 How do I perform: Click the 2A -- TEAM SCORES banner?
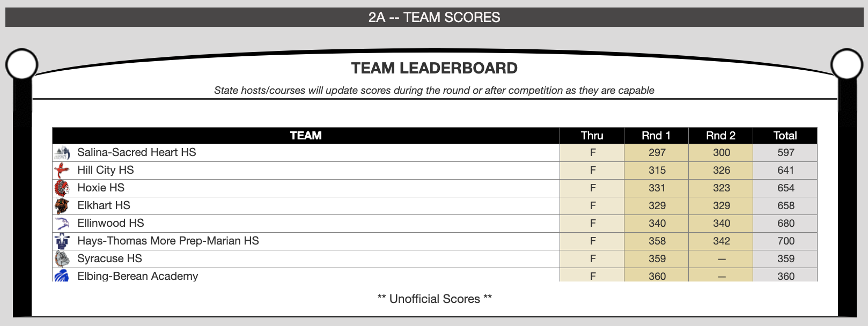(434, 17)
